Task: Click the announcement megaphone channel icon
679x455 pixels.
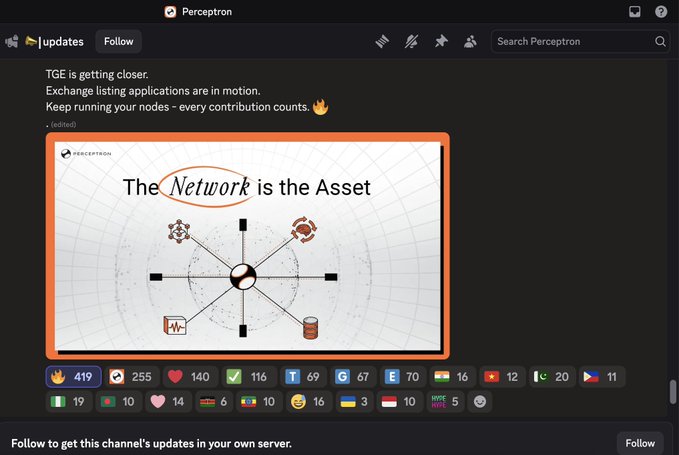Action: click(12, 42)
